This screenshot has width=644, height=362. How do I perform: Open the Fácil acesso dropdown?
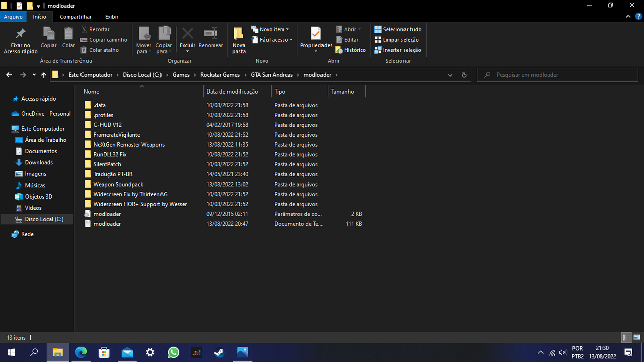click(x=272, y=40)
